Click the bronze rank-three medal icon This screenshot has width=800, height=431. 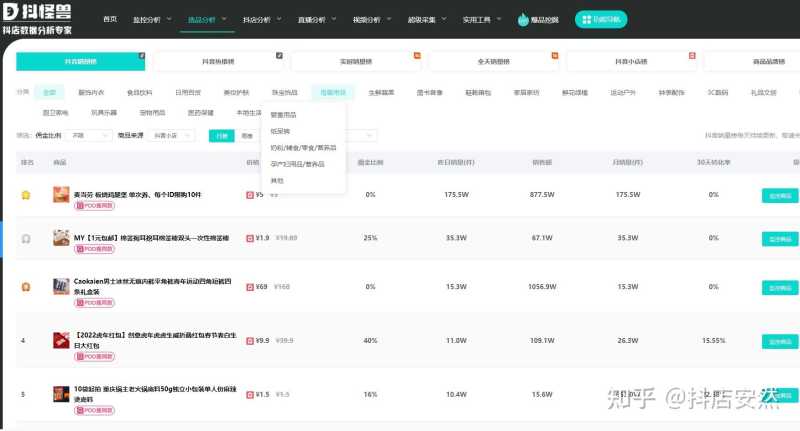click(26, 287)
